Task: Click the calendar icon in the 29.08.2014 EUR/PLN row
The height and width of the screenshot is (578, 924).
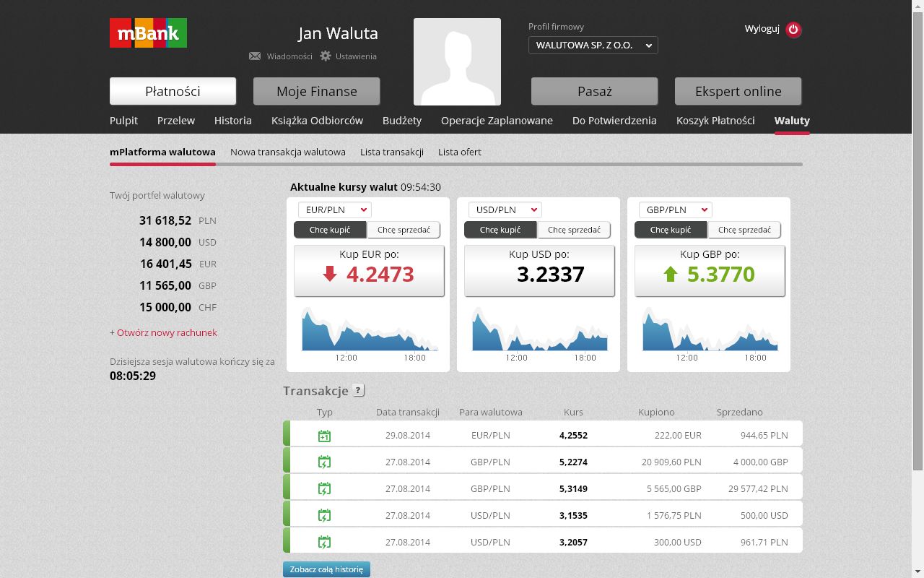Action: coord(324,436)
